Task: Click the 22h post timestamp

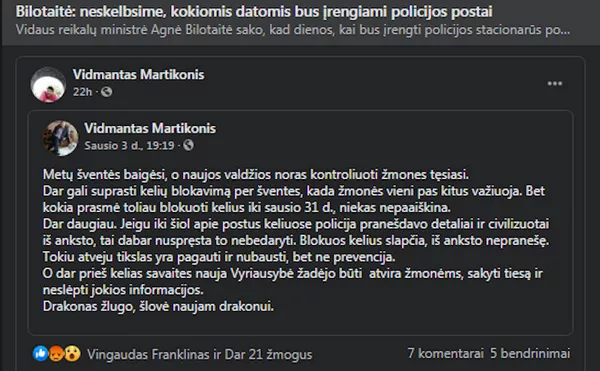Action: (x=83, y=92)
